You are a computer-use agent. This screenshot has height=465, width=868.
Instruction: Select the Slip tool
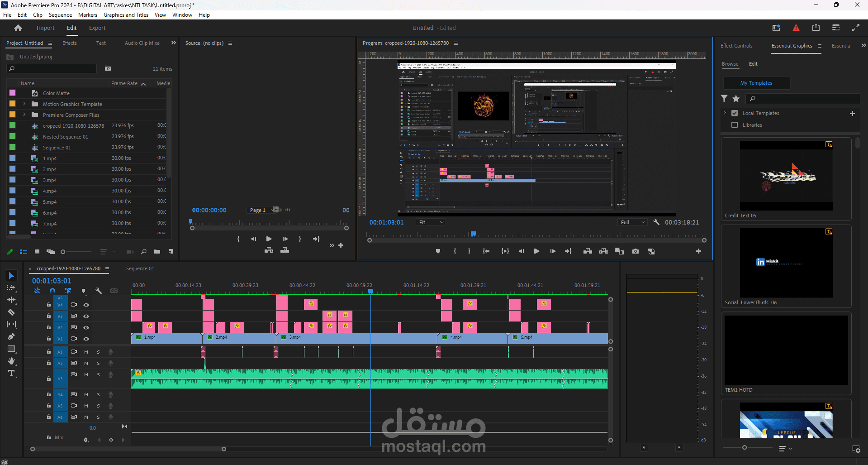(x=11, y=324)
